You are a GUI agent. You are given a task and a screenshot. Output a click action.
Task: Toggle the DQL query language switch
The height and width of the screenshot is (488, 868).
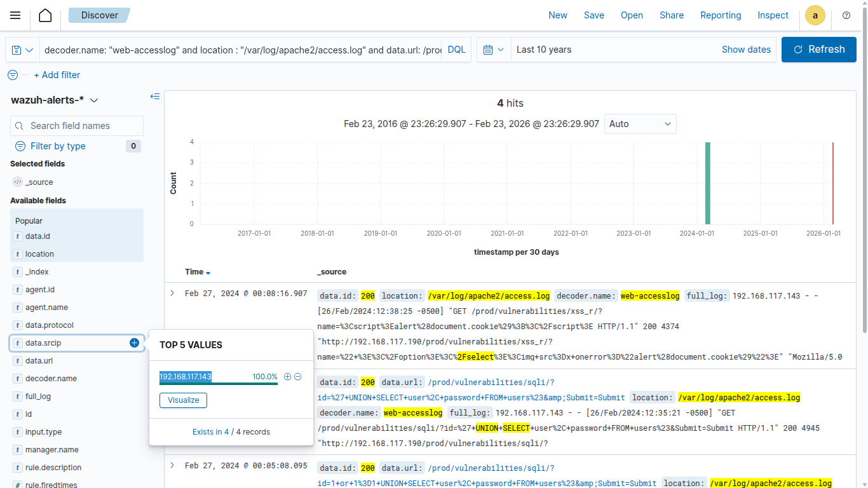(456, 50)
